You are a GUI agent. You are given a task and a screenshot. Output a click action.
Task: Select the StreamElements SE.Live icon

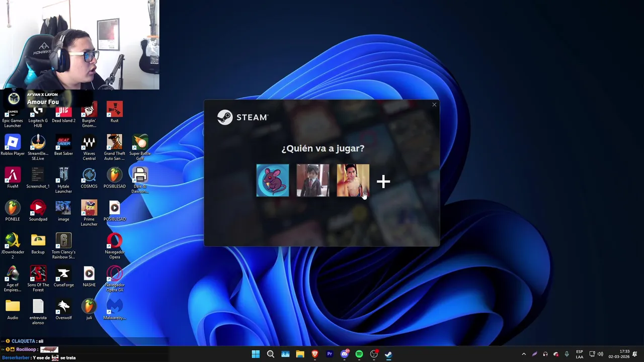[38, 148]
